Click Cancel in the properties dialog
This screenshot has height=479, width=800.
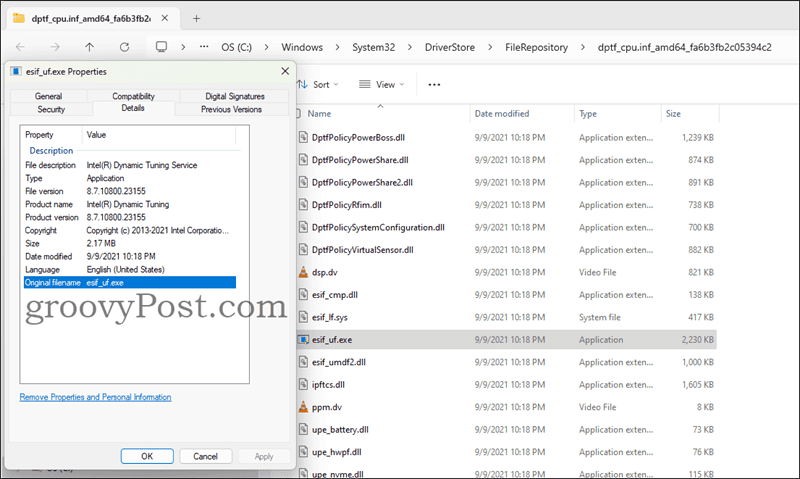point(206,456)
